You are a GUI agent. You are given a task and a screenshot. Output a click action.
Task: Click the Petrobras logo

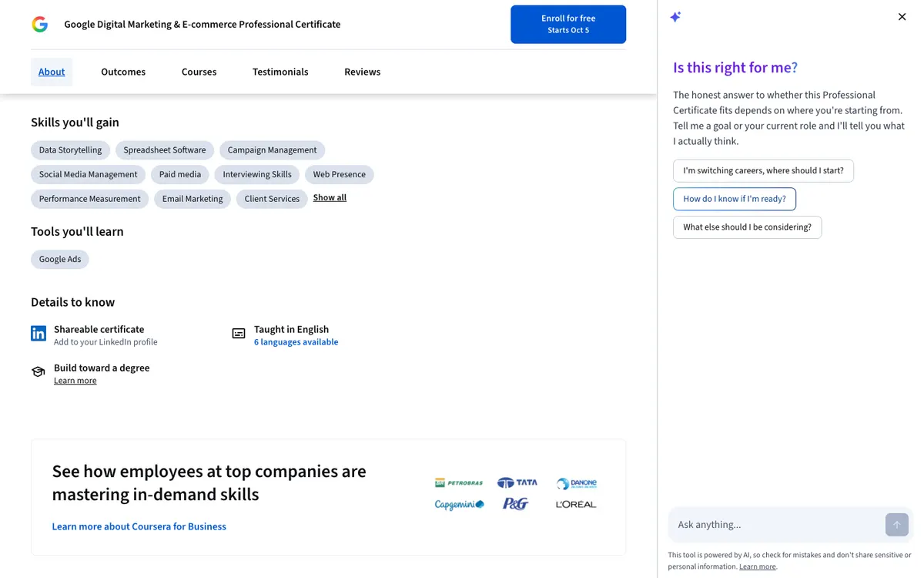click(459, 483)
